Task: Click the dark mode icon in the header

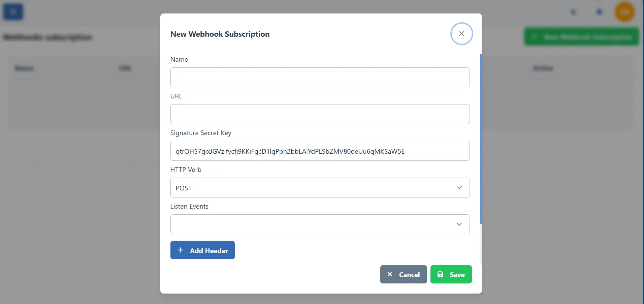Action: point(573,11)
